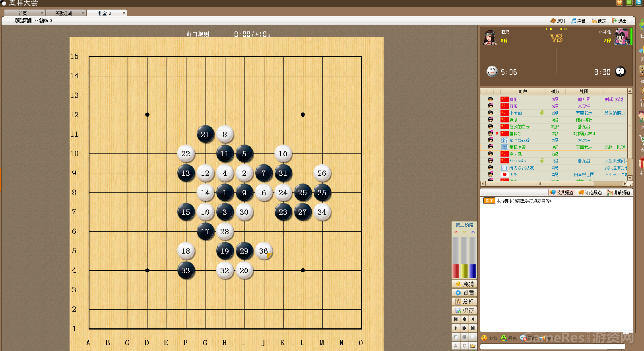This screenshot has width=644, height=351.
Task: Rewind several moves with the fast-backward button
Action: (x=464, y=319)
